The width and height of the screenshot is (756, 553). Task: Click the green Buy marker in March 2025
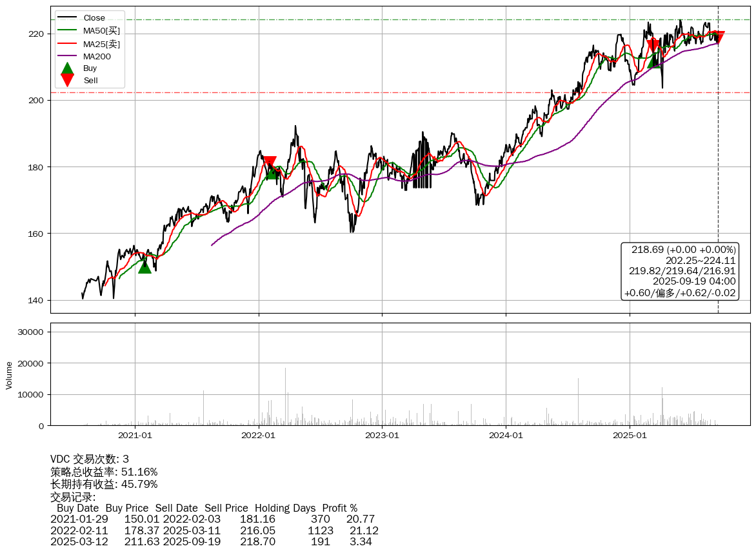click(x=654, y=61)
